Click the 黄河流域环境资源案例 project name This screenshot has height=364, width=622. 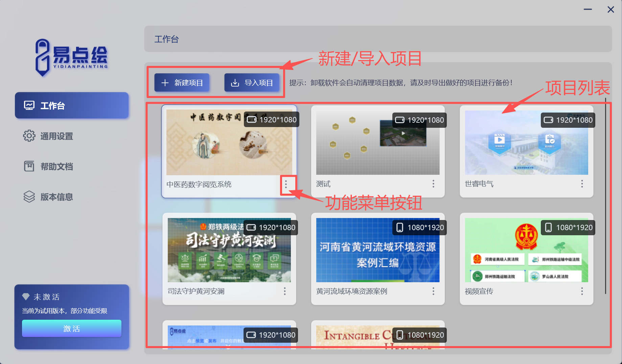click(352, 291)
